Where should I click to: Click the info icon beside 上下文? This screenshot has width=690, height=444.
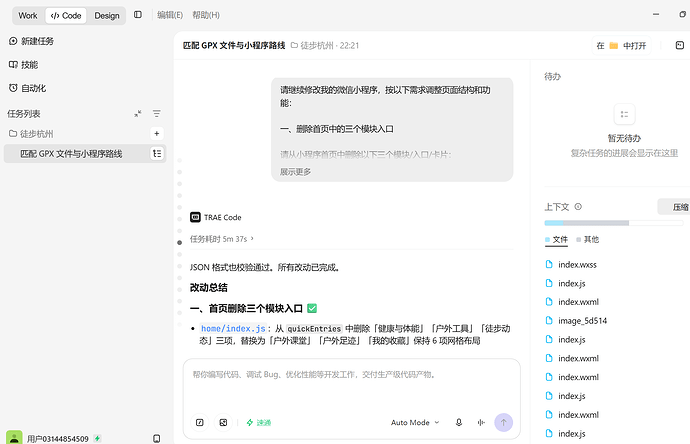(578, 206)
